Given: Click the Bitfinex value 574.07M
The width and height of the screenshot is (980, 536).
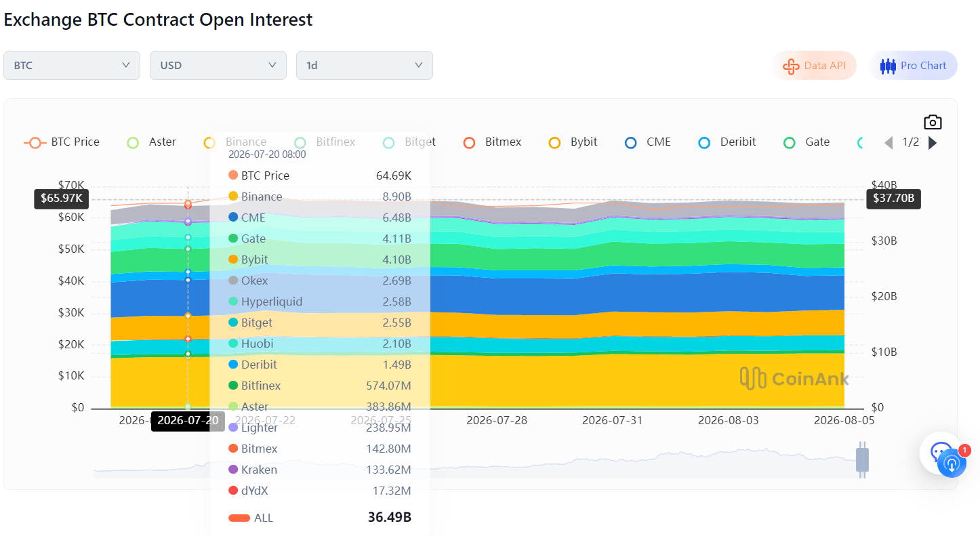Looking at the screenshot, I should click(388, 386).
